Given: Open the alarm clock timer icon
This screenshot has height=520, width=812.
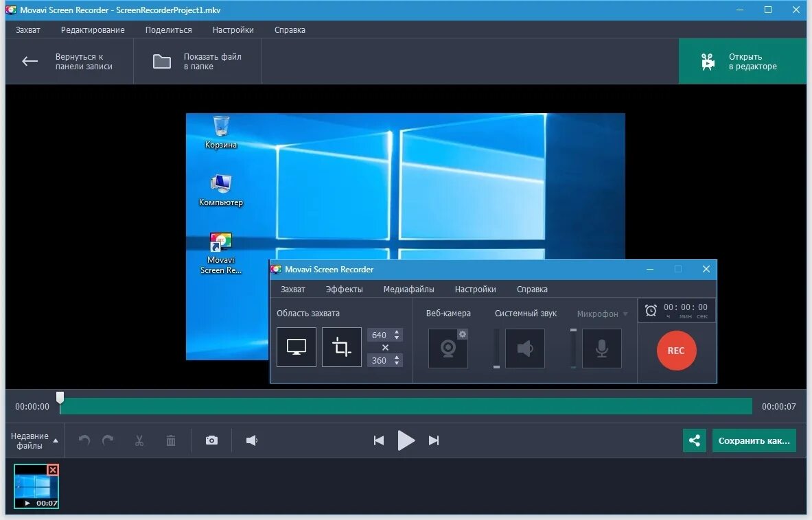Looking at the screenshot, I should pyautogui.click(x=651, y=311).
